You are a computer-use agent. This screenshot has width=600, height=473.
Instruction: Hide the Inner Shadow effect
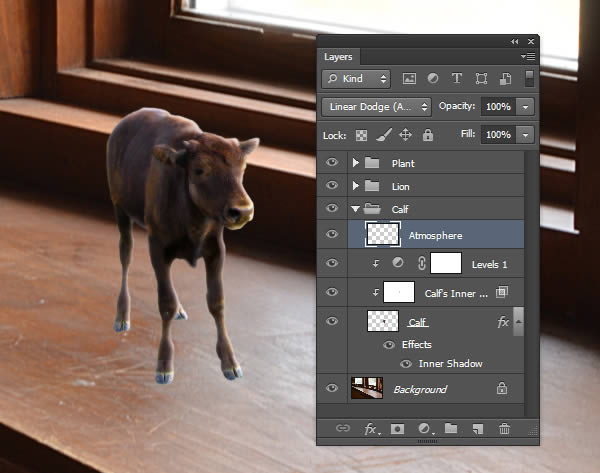pos(406,364)
